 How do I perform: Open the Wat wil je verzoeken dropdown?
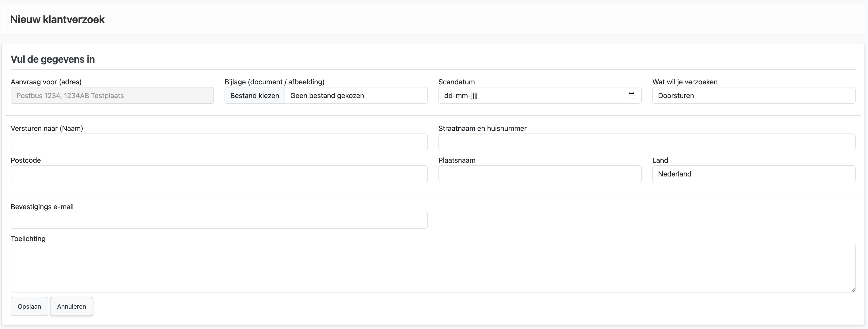(x=754, y=96)
